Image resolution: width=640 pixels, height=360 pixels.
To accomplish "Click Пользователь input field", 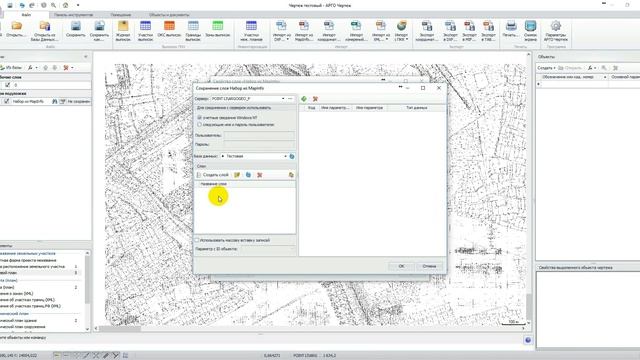I will point(259,135).
